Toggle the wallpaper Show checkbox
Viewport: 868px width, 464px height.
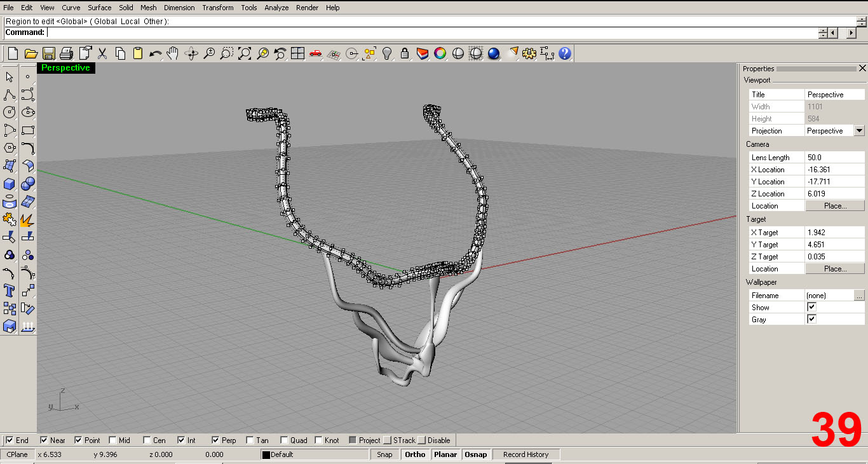[811, 307]
